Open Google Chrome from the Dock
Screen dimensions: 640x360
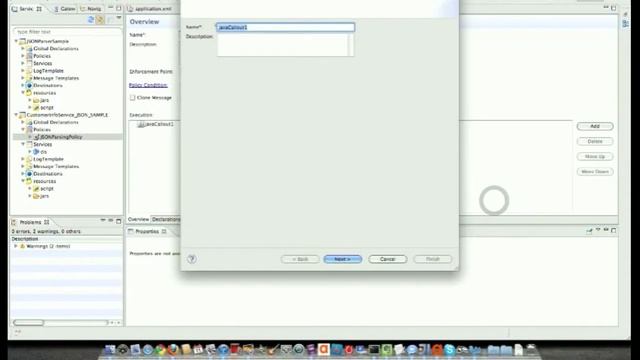[160, 349]
